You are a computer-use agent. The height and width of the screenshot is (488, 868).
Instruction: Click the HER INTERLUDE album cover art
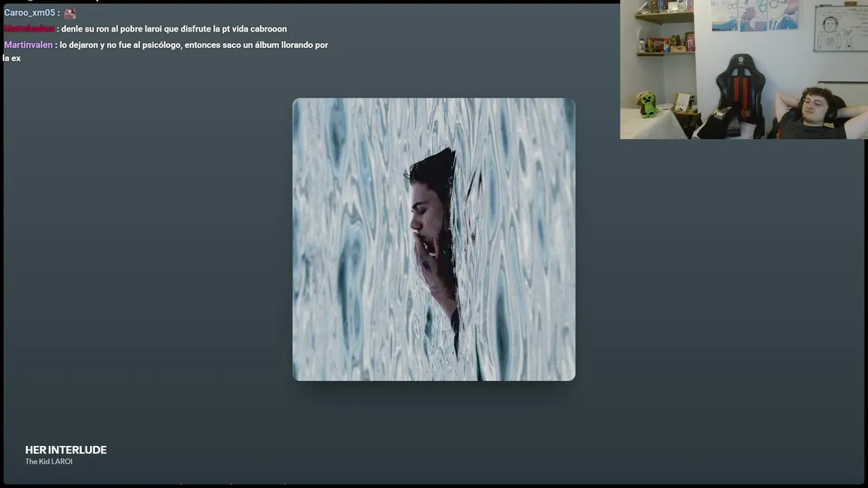coord(434,239)
